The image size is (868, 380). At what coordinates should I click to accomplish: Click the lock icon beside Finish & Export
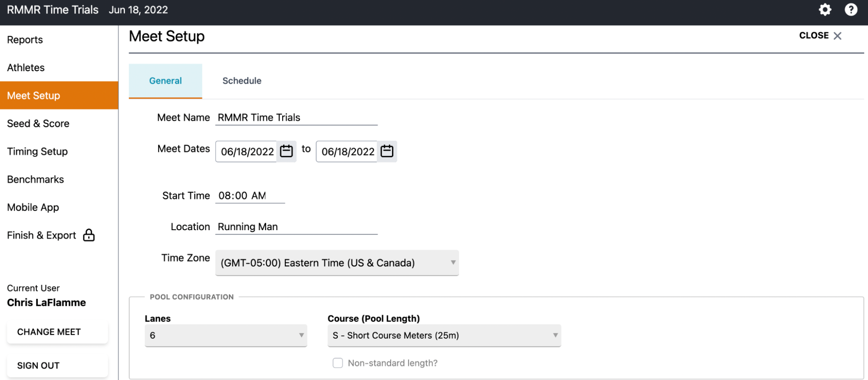coord(89,235)
